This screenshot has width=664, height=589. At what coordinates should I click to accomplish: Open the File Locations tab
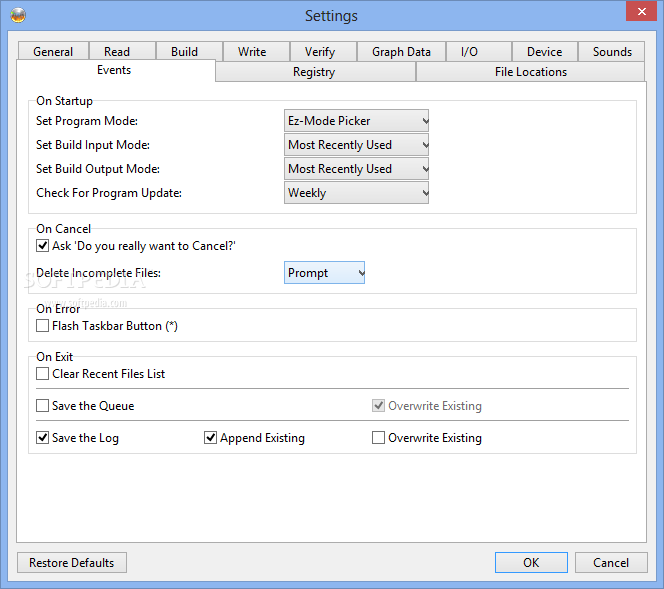531,72
